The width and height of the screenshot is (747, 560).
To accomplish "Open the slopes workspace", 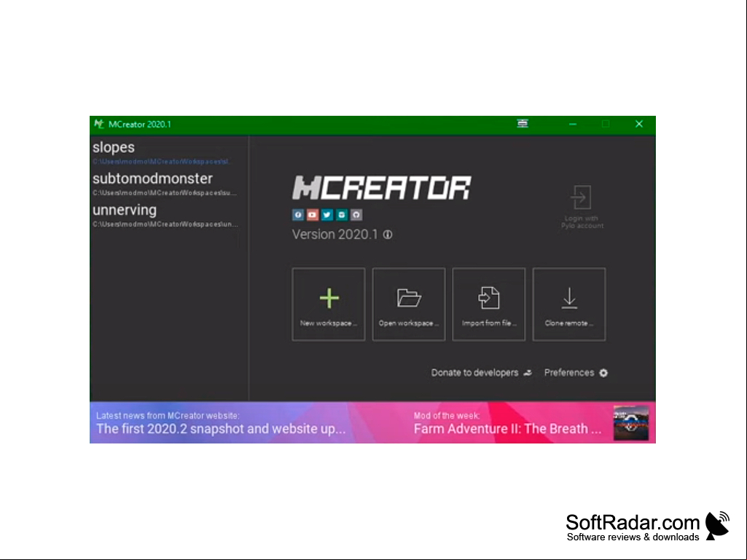I will tap(169, 152).
